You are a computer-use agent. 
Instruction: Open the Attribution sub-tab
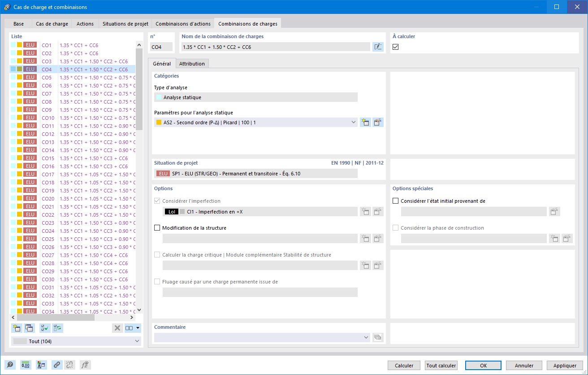[x=192, y=64]
